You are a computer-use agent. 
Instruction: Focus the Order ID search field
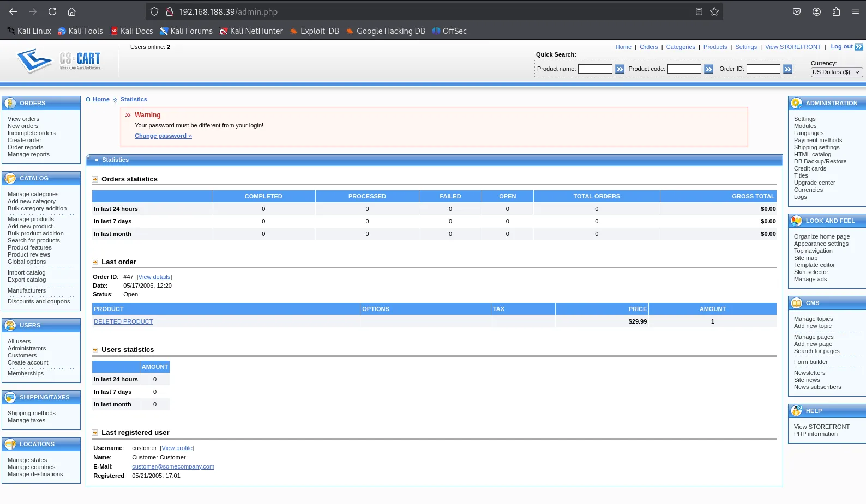click(x=763, y=69)
